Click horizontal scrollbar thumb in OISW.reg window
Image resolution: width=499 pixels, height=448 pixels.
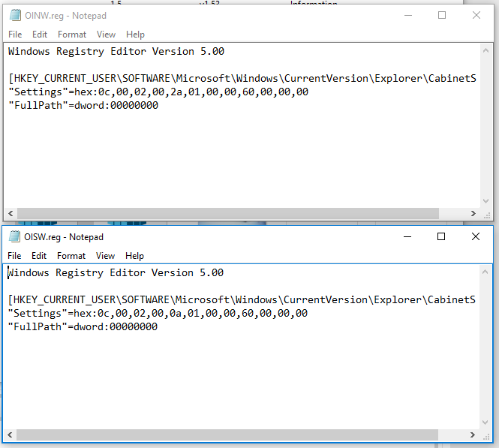[x=227, y=435]
